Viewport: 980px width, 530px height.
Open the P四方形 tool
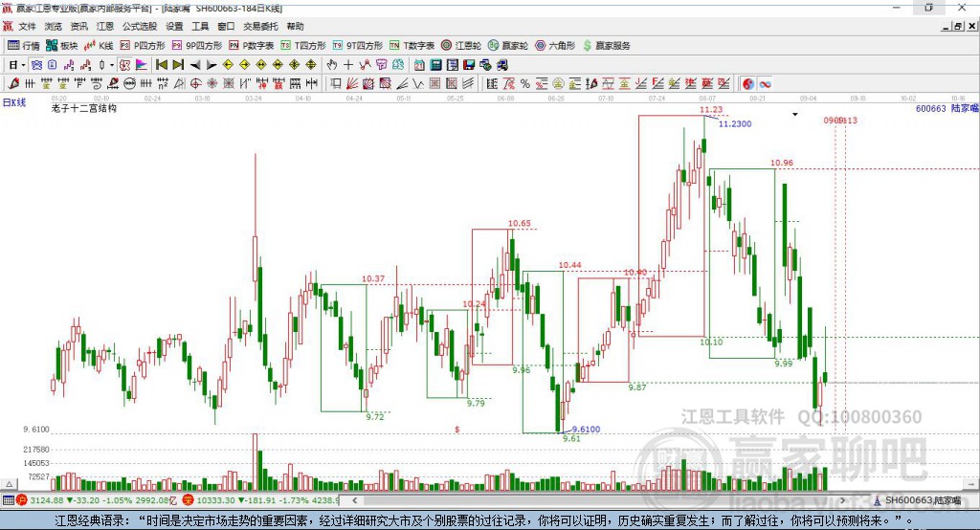pos(143,46)
